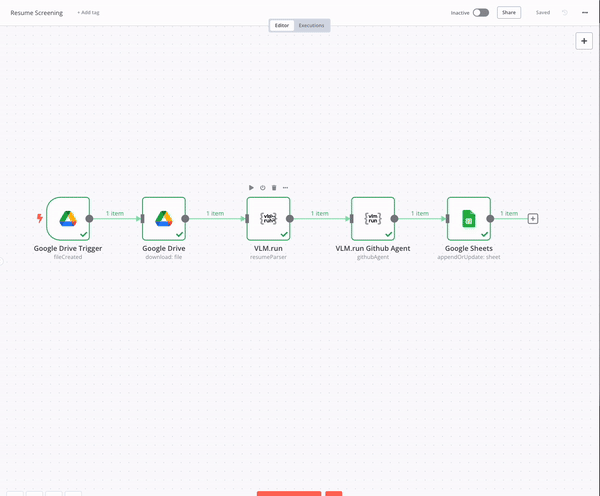
Task: Click the Saved status text
Action: [x=543, y=13]
